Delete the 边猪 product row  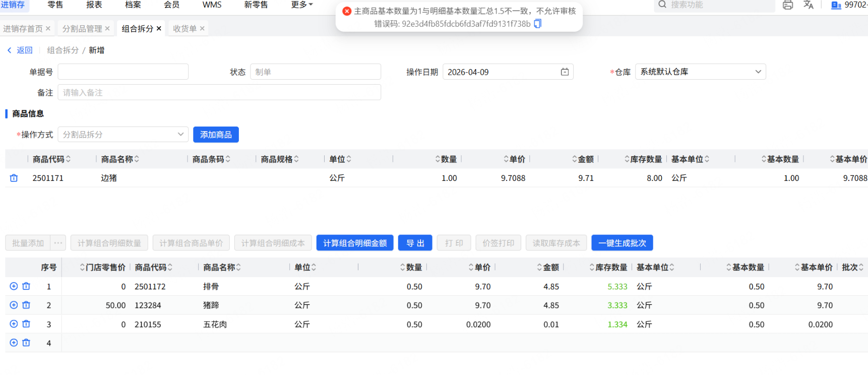pos(14,178)
